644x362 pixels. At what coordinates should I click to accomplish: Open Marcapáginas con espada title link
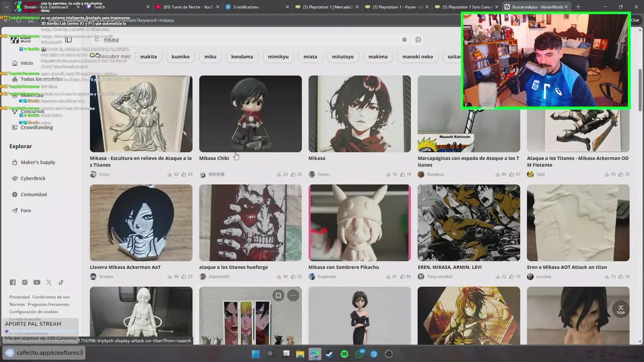(x=468, y=161)
